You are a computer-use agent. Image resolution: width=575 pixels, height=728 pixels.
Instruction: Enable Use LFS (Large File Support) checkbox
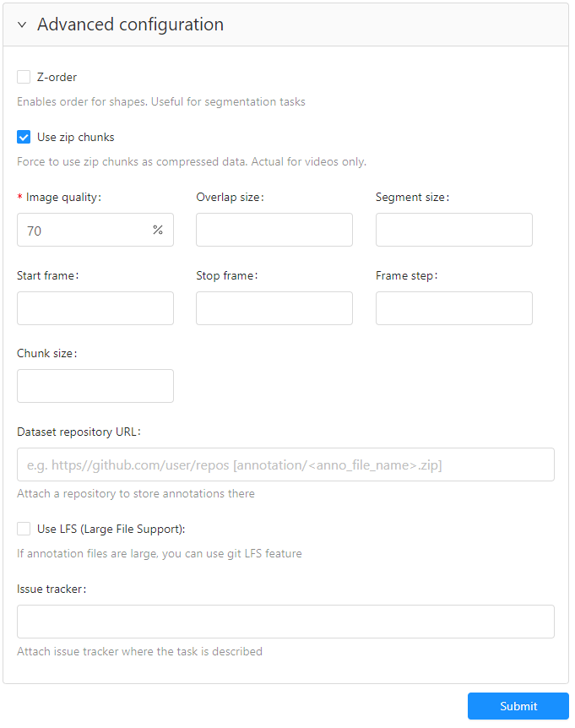click(24, 530)
